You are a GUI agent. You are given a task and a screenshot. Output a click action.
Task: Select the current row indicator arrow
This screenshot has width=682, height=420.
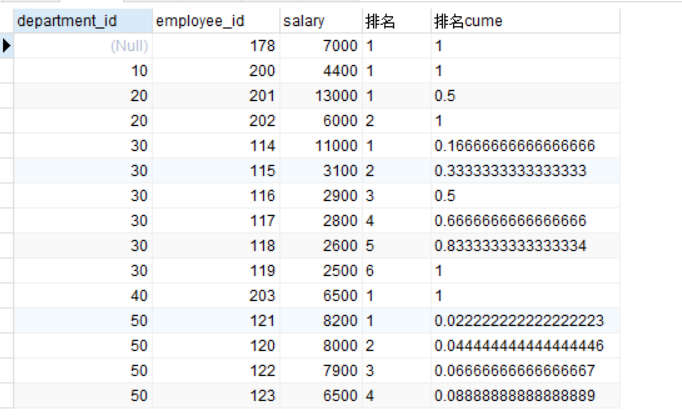point(7,46)
